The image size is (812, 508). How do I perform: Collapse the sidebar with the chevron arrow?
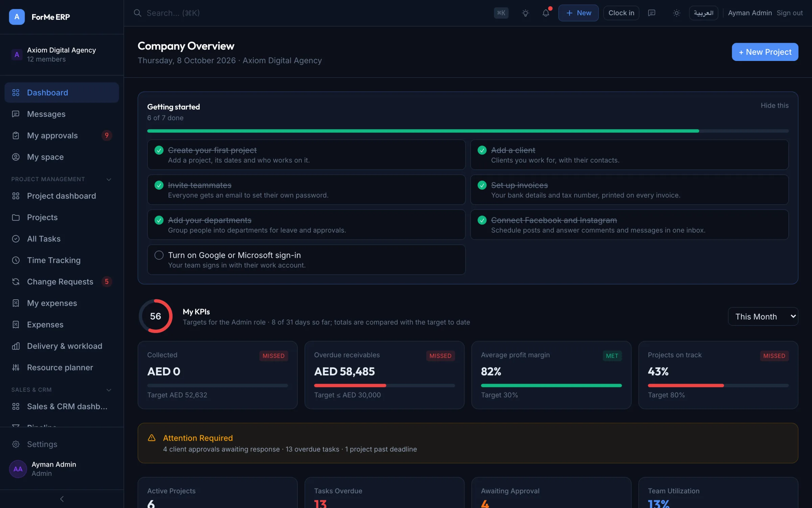[62, 499]
